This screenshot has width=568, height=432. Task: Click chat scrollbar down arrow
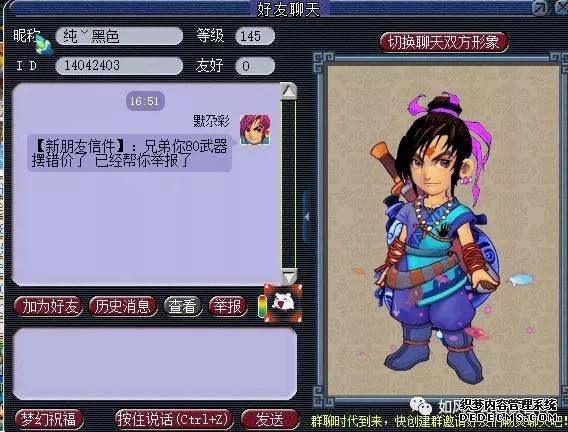tap(289, 277)
